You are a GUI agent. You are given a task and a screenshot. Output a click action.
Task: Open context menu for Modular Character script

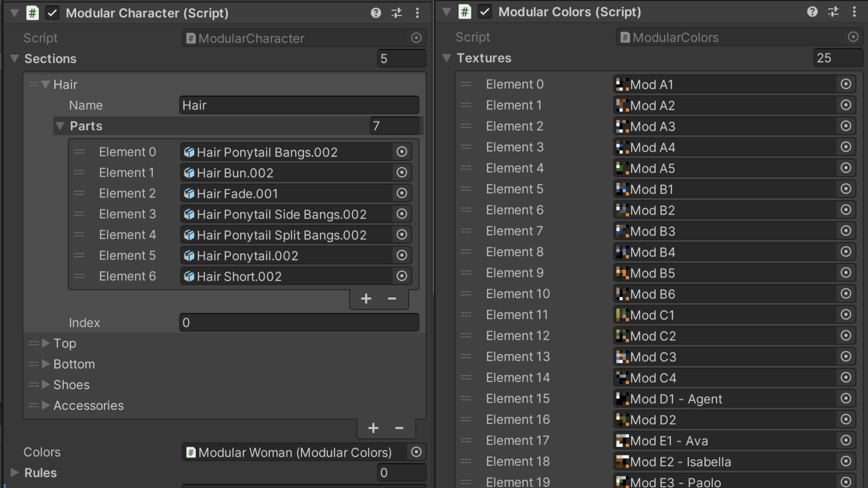[x=417, y=13]
